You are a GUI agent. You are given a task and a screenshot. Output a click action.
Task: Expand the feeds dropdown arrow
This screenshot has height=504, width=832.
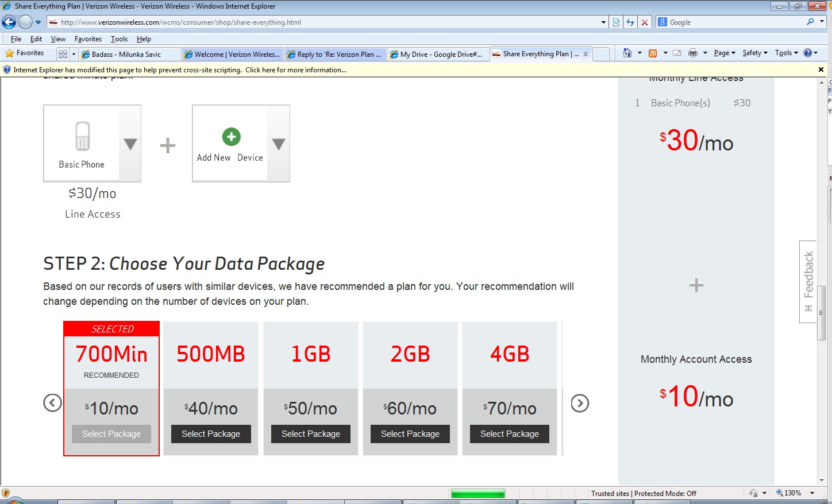pyautogui.click(x=665, y=53)
